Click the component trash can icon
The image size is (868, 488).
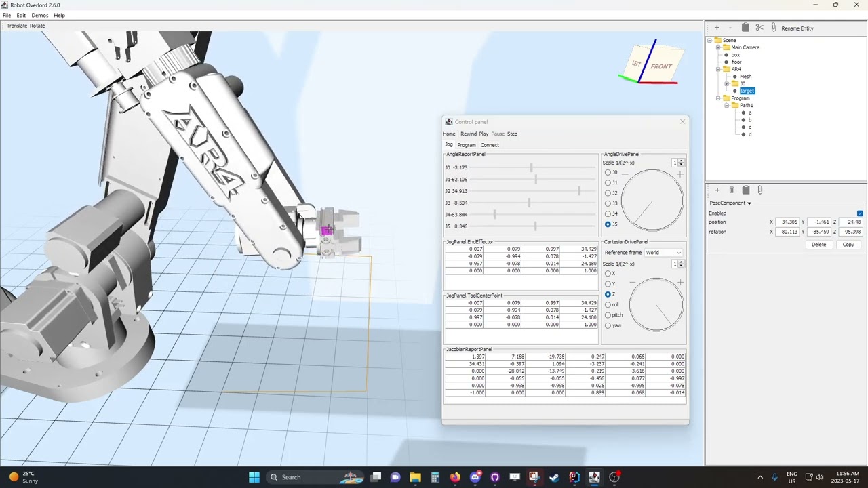731,190
